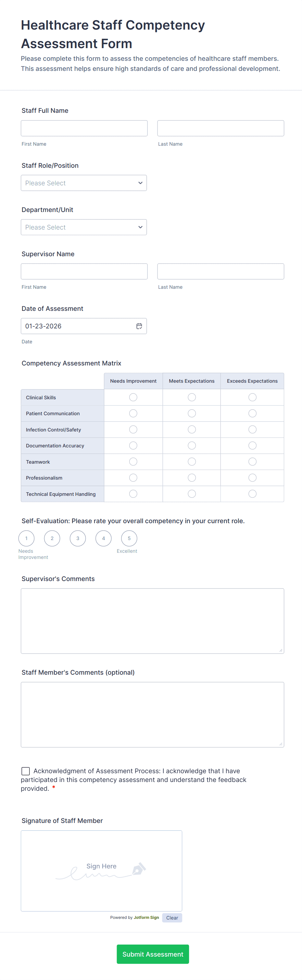Follow the Jotform Sign link

pyautogui.click(x=146, y=917)
